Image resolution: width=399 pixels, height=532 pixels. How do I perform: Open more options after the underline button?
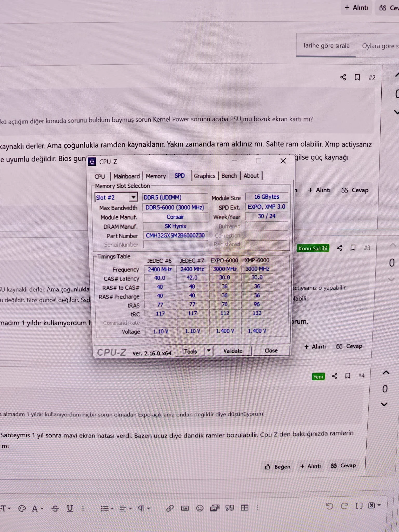pos(83,508)
